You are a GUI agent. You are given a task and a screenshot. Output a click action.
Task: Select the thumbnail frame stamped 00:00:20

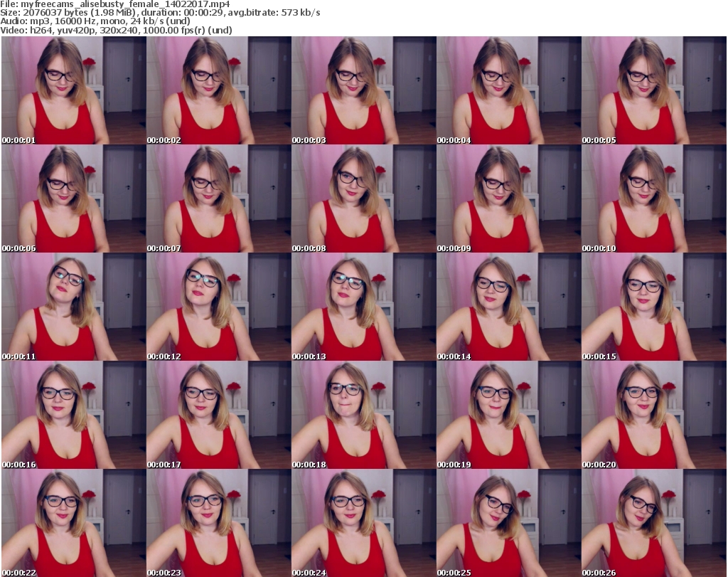[654, 415]
